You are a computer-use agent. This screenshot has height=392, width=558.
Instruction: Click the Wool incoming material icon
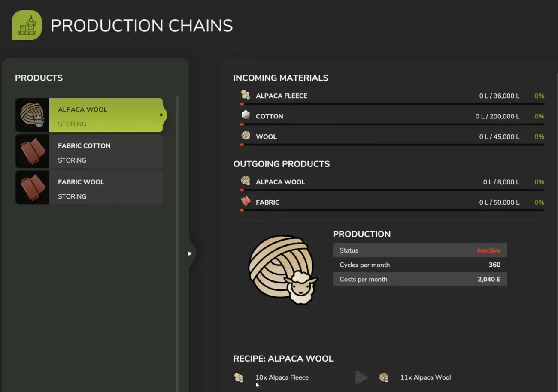click(246, 136)
